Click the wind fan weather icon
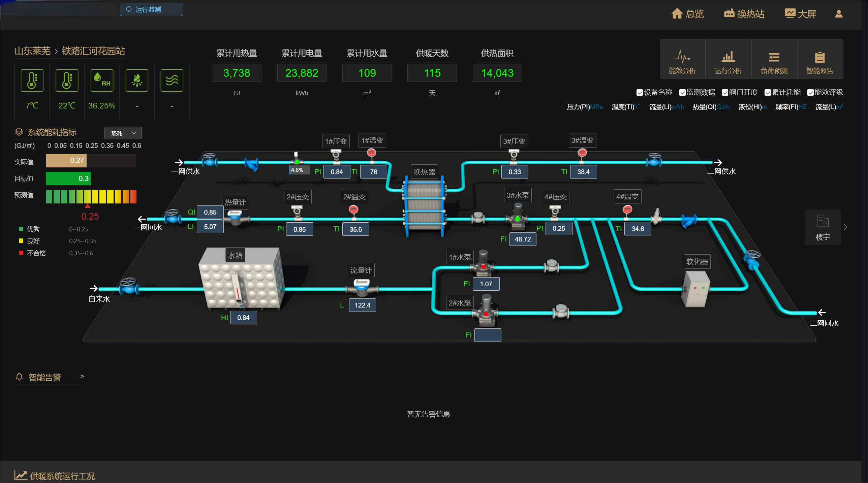Screen dimensions: 868x483 [137, 80]
